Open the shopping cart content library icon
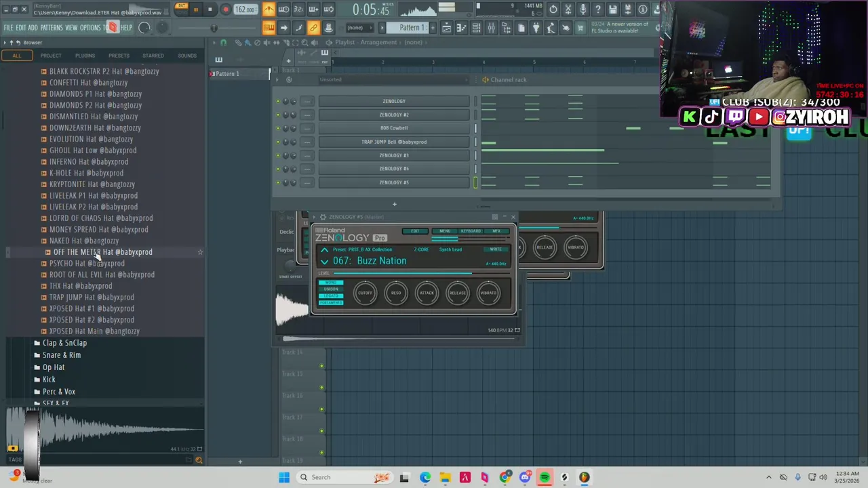The width and height of the screenshot is (868, 488). point(580,28)
